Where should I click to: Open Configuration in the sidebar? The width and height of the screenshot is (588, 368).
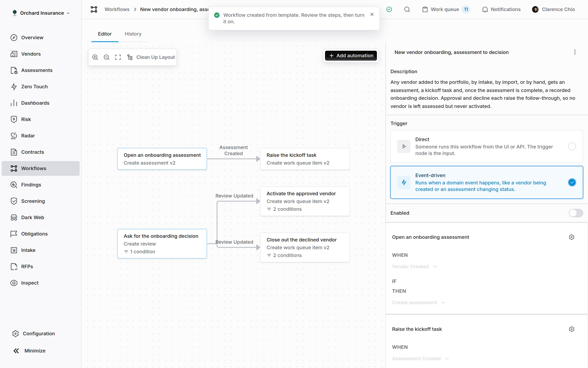(x=33, y=334)
